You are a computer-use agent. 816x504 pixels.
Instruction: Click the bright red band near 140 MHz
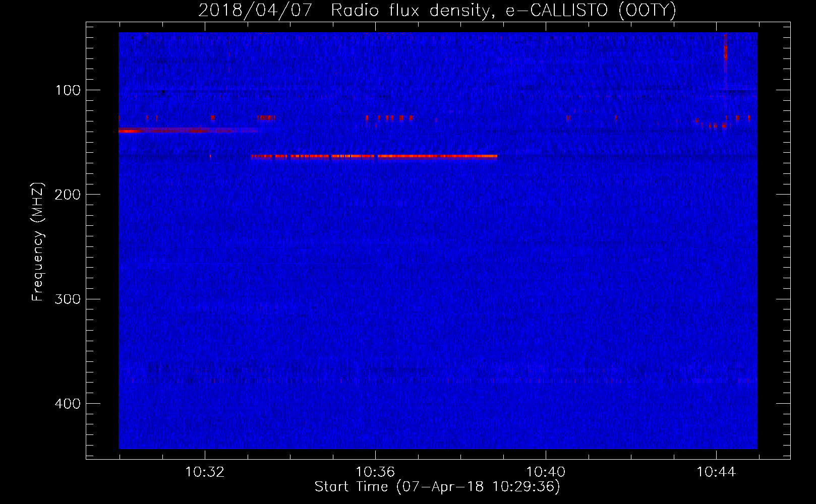click(x=188, y=131)
